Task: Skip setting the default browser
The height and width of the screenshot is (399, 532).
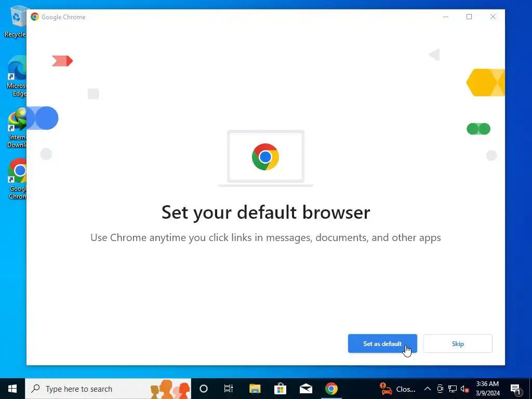Action: (x=458, y=343)
